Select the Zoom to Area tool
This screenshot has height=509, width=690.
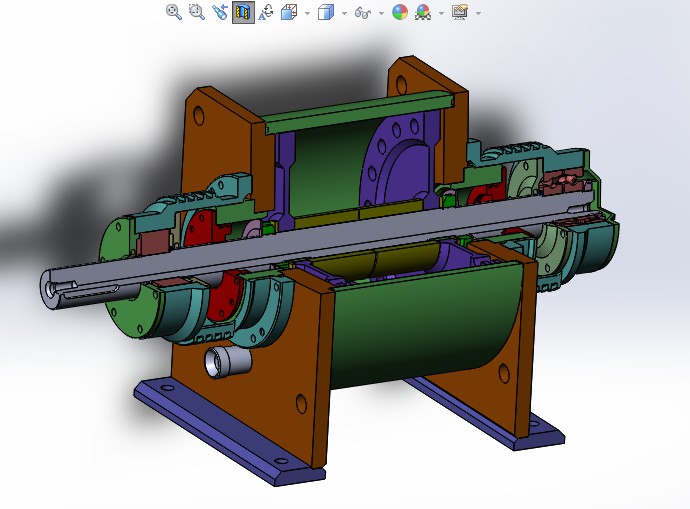point(197,12)
